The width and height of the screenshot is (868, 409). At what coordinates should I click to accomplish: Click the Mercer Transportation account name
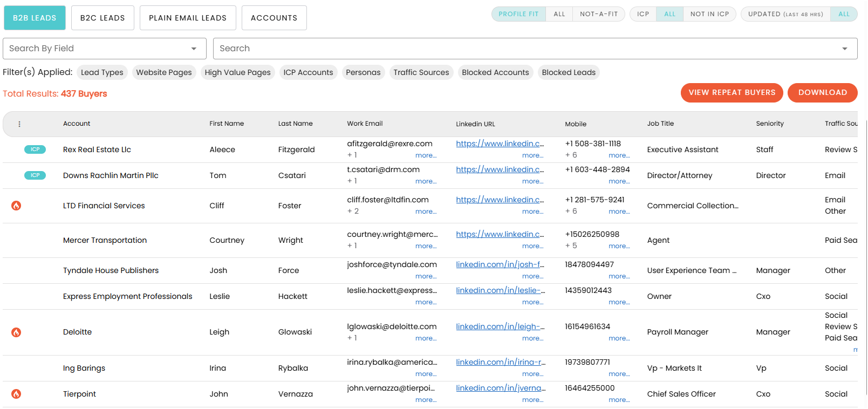[x=105, y=240]
